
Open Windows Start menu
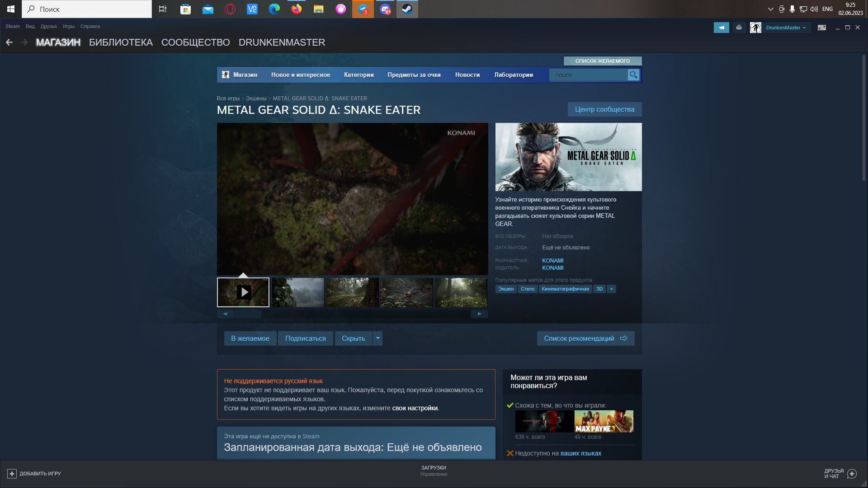(11, 9)
